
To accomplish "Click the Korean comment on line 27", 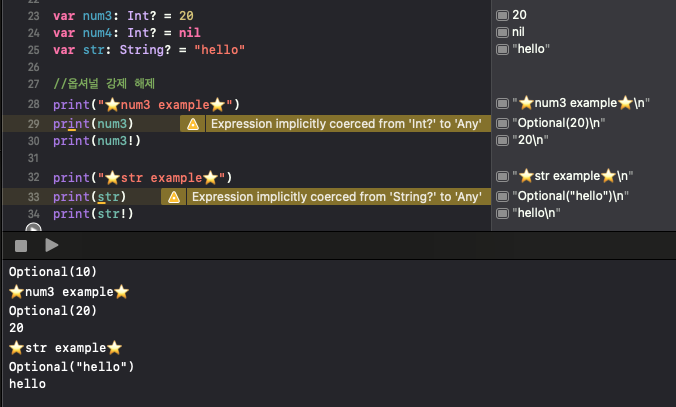I will [104, 83].
